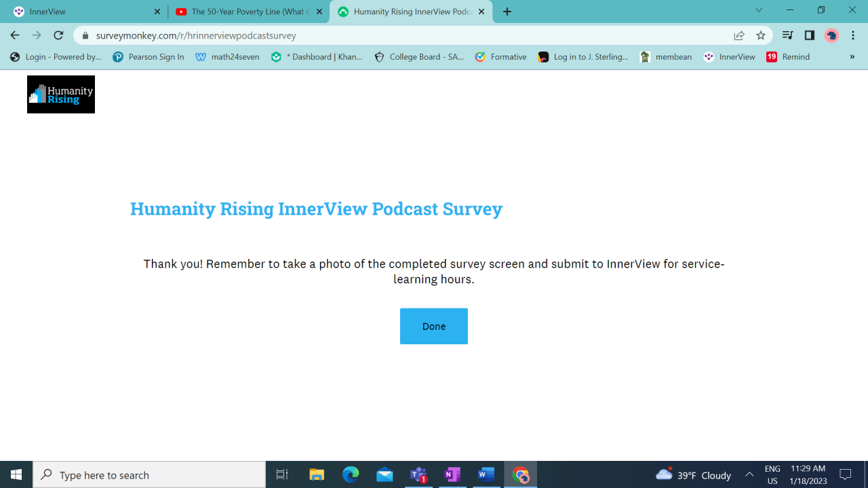Open File Explorer from the taskbar
868x488 pixels.
click(317, 474)
